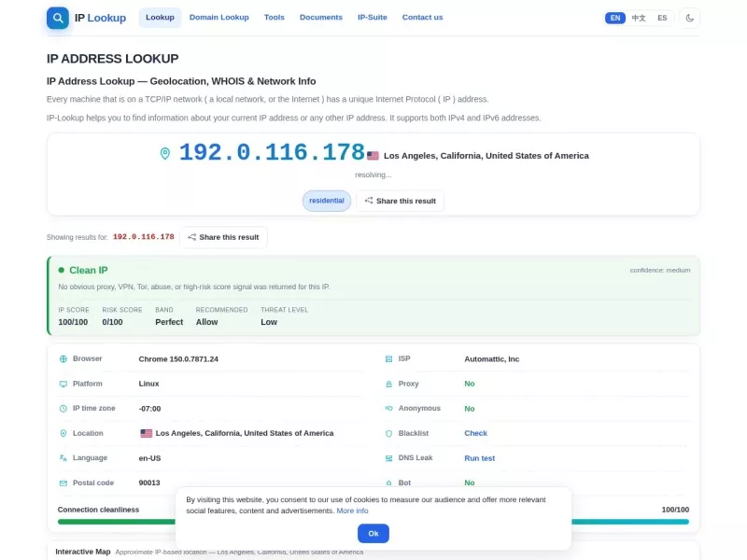Click the Interactive Map heading

coord(83,552)
